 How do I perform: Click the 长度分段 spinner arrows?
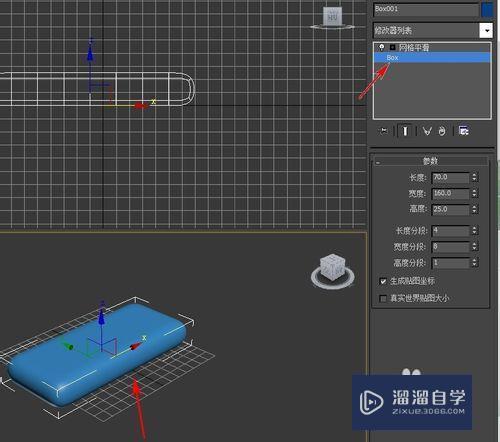coord(474,231)
